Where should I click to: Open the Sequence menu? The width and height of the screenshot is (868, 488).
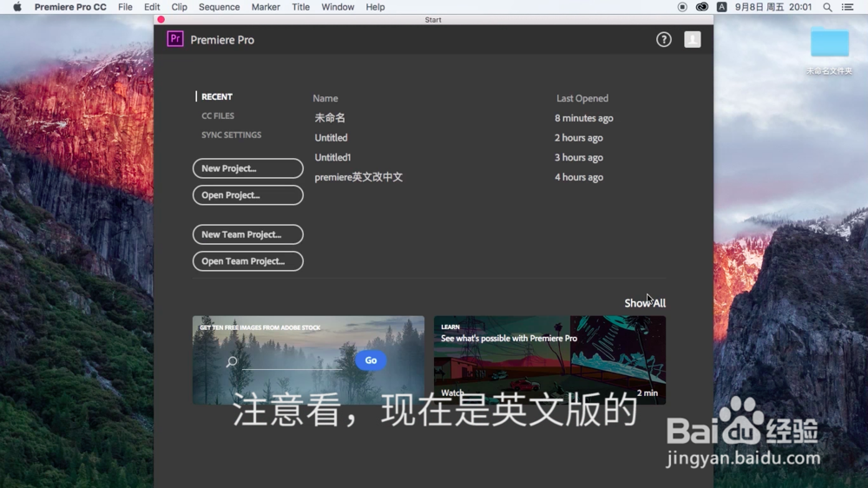click(x=220, y=7)
